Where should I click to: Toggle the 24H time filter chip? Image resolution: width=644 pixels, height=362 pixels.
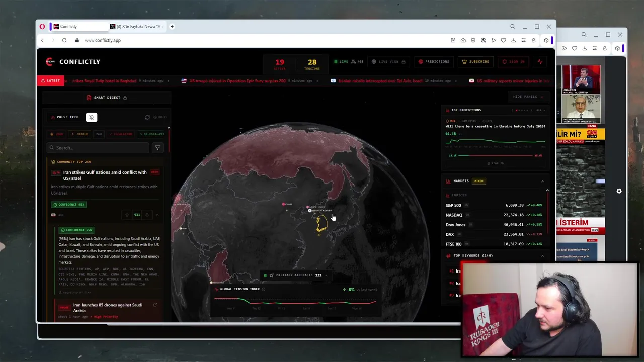[x=99, y=134]
